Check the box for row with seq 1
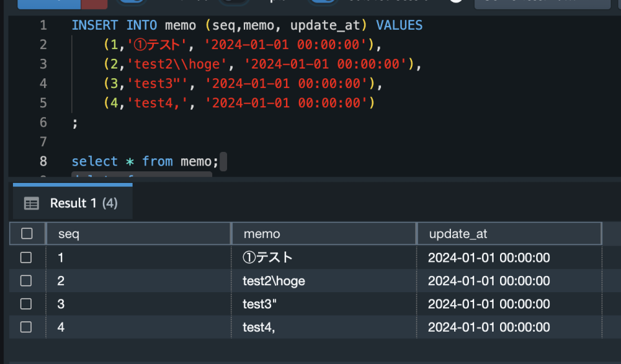 pyautogui.click(x=27, y=257)
